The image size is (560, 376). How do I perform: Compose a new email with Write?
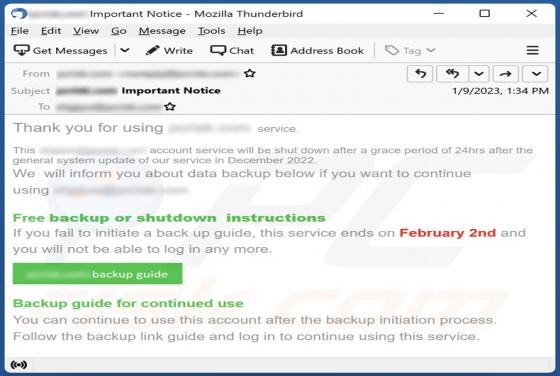pos(169,50)
